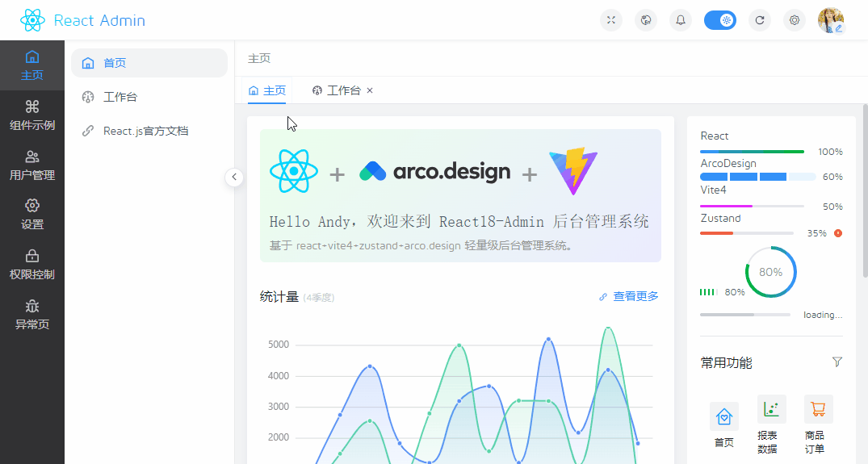Open 异常页 in the sidebar

coord(32,315)
